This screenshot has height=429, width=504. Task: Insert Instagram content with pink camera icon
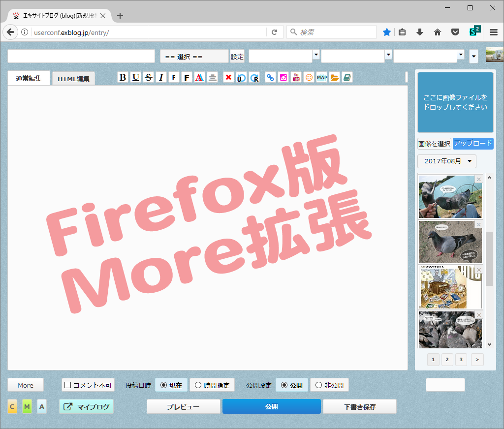tap(283, 77)
